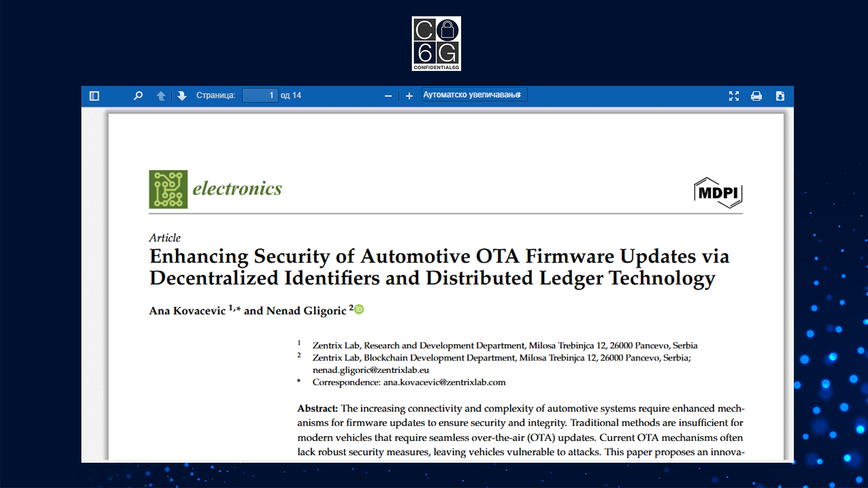This screenshot has height=488, width=868.
Task: Click the sidebar toggle panel icon
Action: click(x=94, y=95)
